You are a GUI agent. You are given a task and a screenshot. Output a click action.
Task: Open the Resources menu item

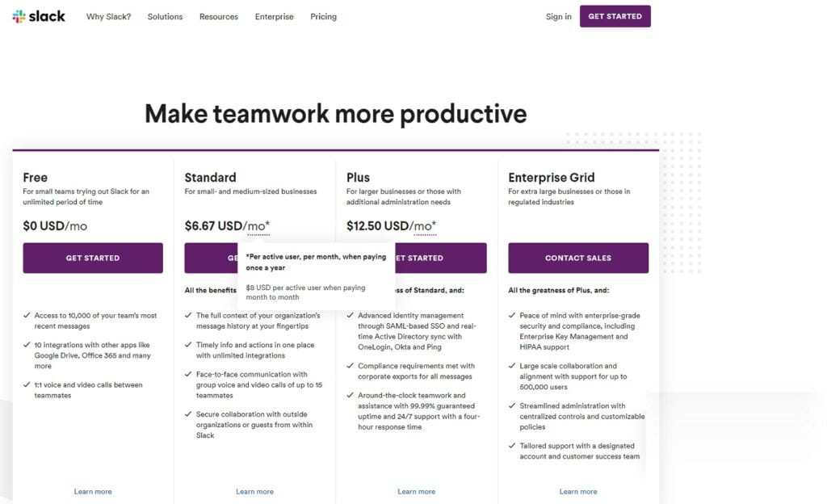coord(218,16)
